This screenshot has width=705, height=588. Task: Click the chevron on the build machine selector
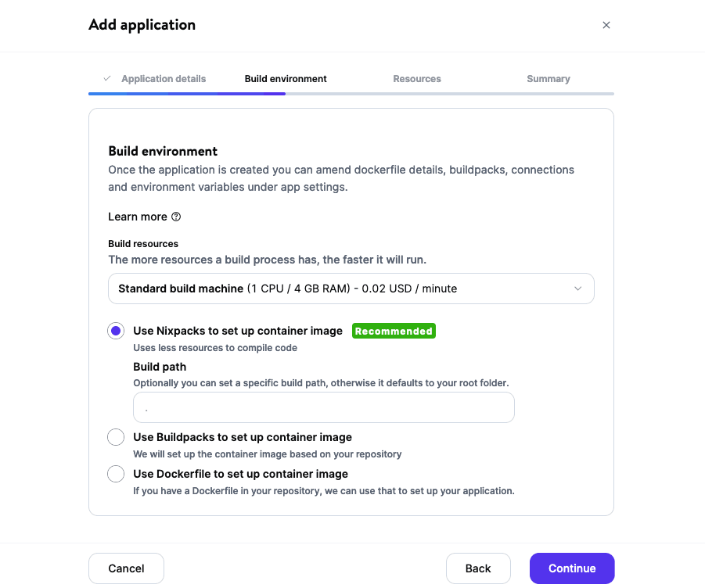(x=577, y=289)
